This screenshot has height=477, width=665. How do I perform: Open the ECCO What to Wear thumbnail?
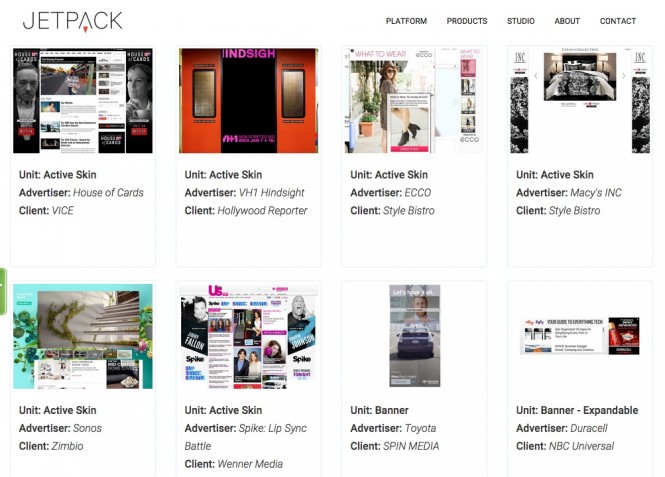point(414,101)
